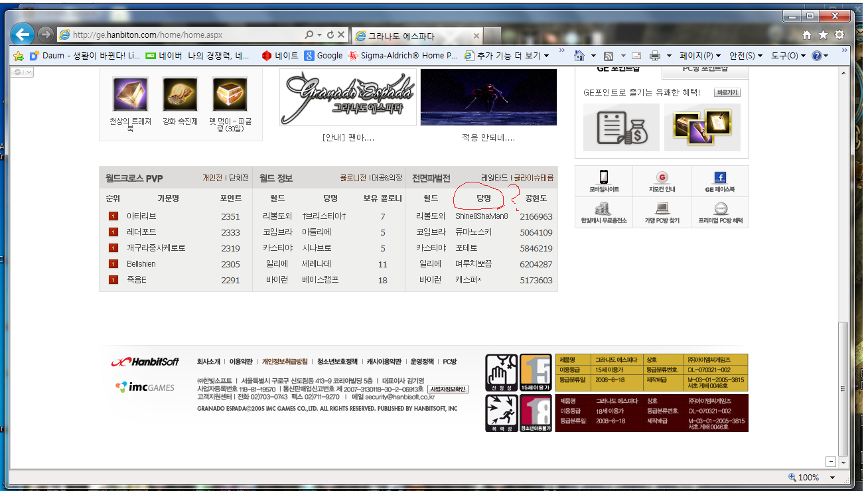Image resolution: width=868 pixels, height=491 pixels.
Task: Click the 사업자정보확인 button
Action: click(448, 389)
